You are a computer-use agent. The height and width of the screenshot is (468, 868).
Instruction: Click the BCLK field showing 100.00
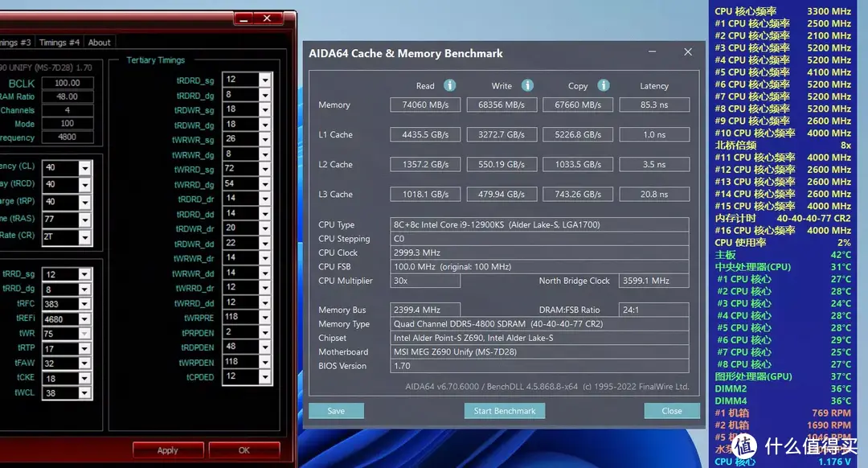pyautogui.click(x=67, y=83)
